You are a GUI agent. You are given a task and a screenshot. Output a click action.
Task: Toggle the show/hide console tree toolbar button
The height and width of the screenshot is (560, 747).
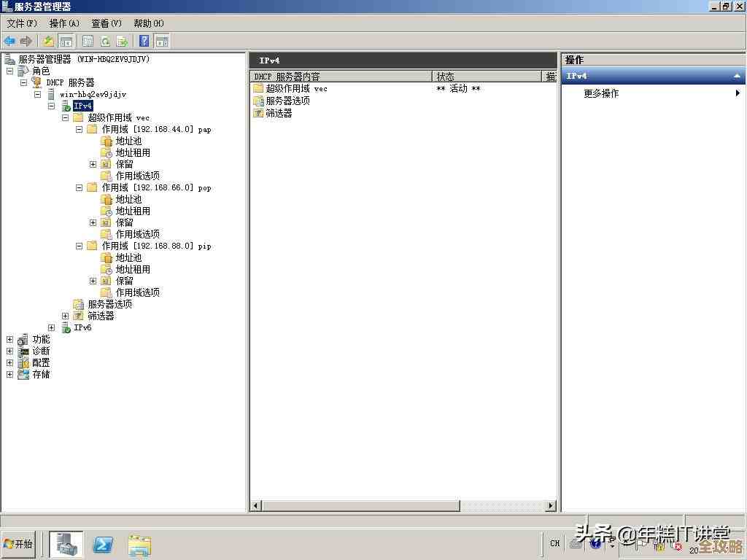(66, 42)
